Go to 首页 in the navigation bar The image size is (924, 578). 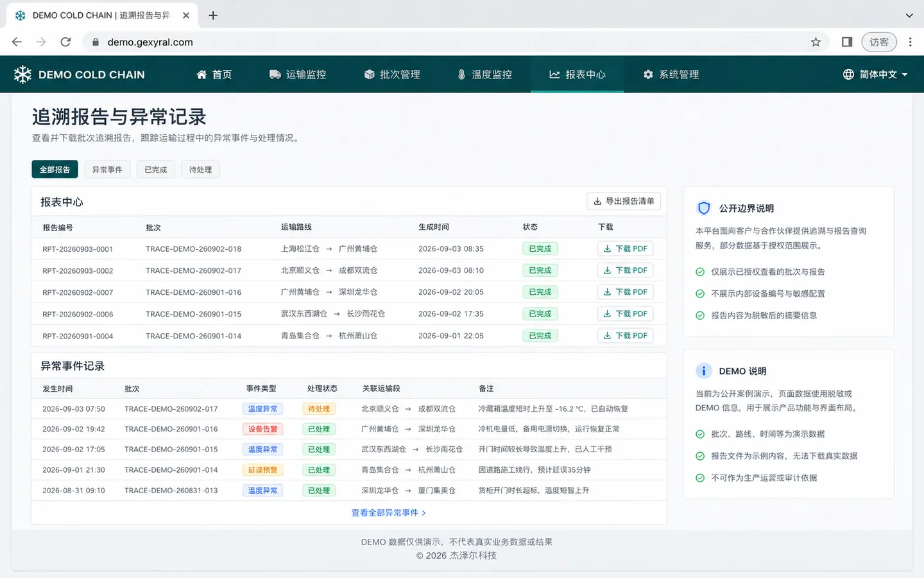pos(214,74)
